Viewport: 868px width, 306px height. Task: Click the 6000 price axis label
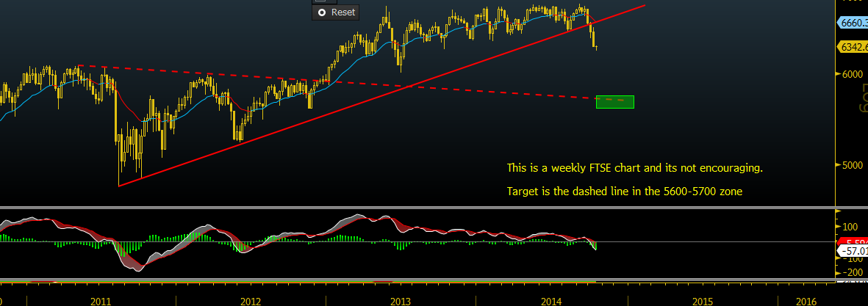(852, 75)
